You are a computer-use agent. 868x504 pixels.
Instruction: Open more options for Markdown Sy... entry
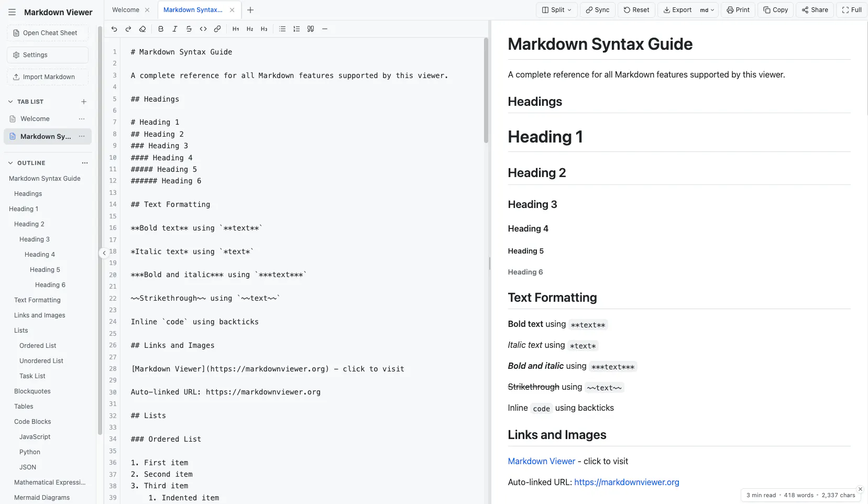coord(82,136)
